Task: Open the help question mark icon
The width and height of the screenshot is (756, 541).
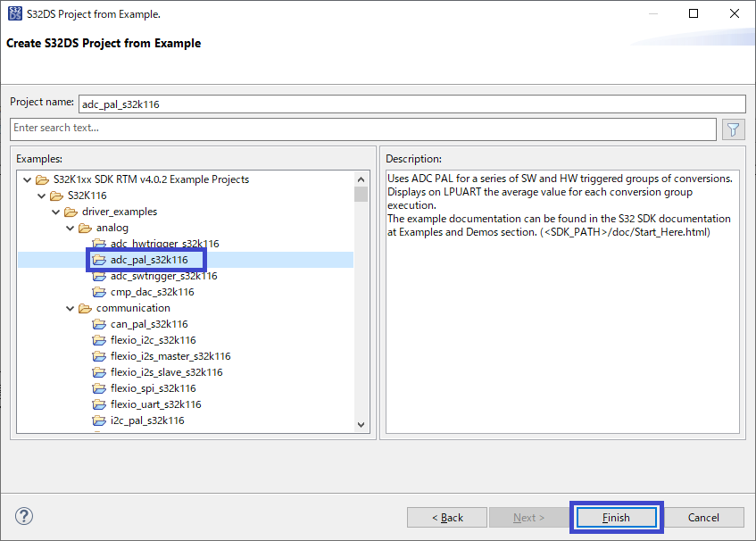Action: (24, 516)
